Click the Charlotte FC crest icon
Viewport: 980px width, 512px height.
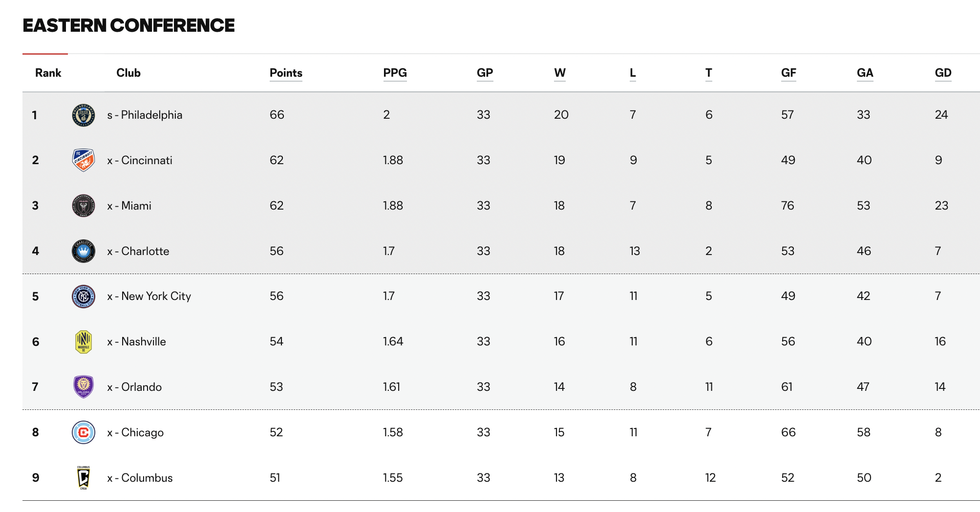click(x=84, y=251)
